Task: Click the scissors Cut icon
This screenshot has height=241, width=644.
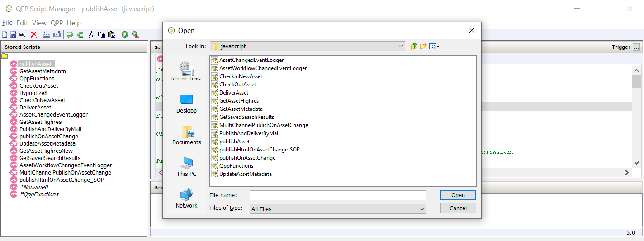Action: [x=91, y=34]
